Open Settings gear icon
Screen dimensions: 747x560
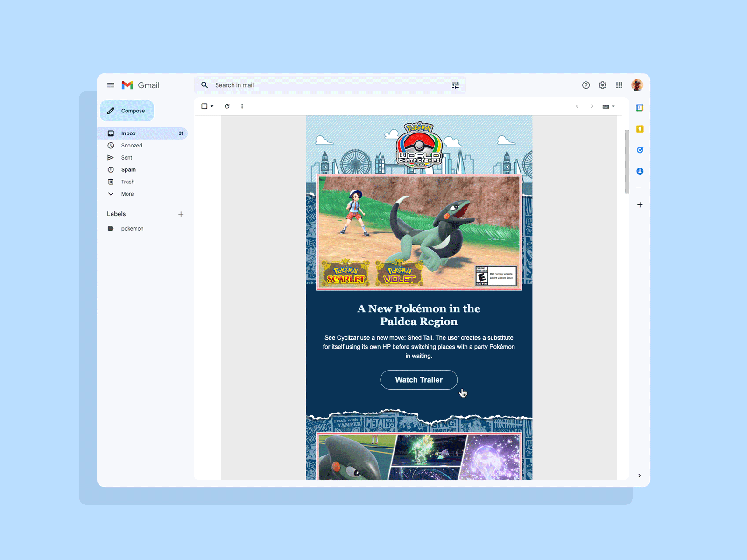[603, 85]
